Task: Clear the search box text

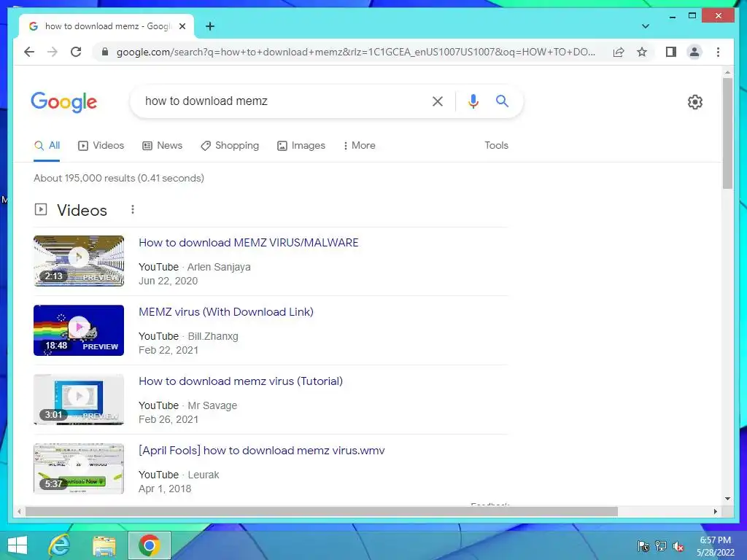Action: point(438,101)
